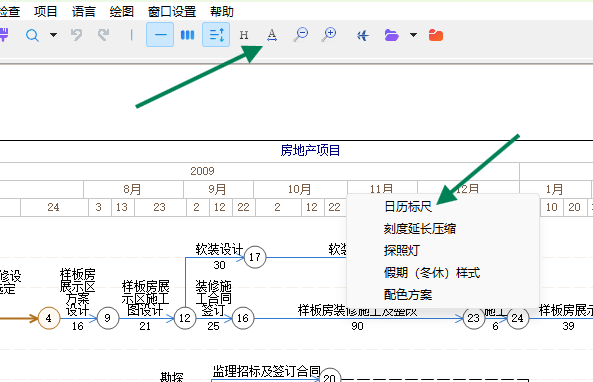593x382 pixels.
Task: Click the 装修施工合同签订 task label
Action: coord(213,298)
